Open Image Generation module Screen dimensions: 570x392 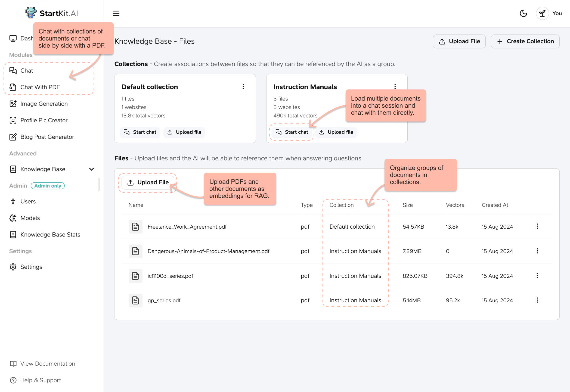[44, 104]
